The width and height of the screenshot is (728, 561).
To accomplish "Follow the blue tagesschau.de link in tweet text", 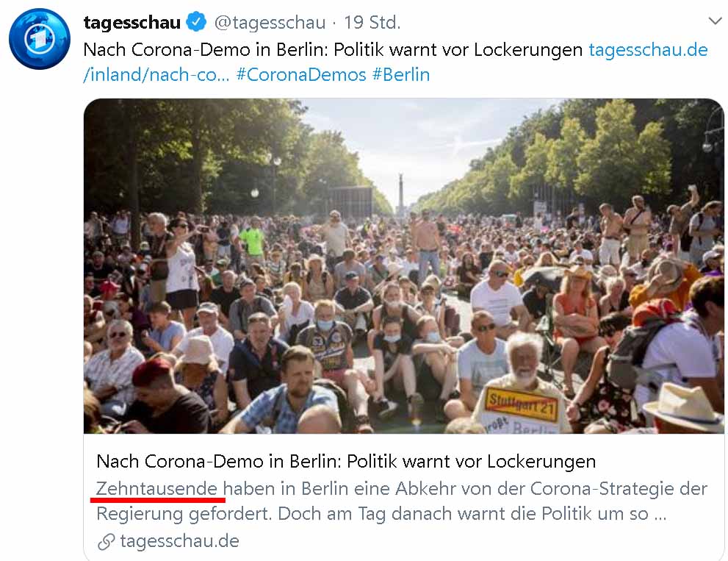I will pyautogui.click(x=648, y=50).
